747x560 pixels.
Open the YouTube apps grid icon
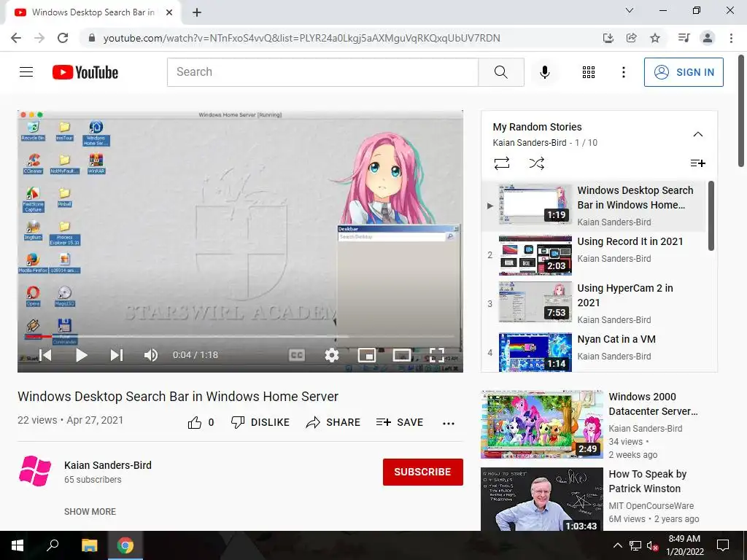click(x=589, y=72)
